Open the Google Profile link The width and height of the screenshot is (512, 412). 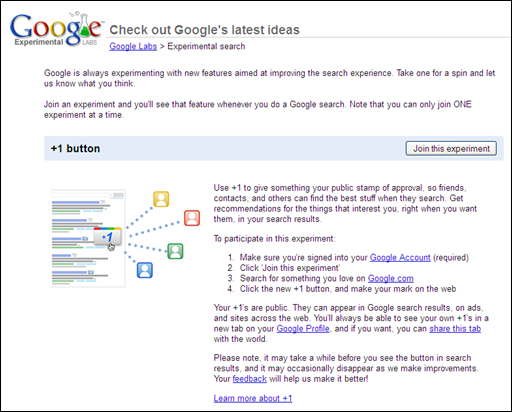pyautogui.click(x=303, y=329)
